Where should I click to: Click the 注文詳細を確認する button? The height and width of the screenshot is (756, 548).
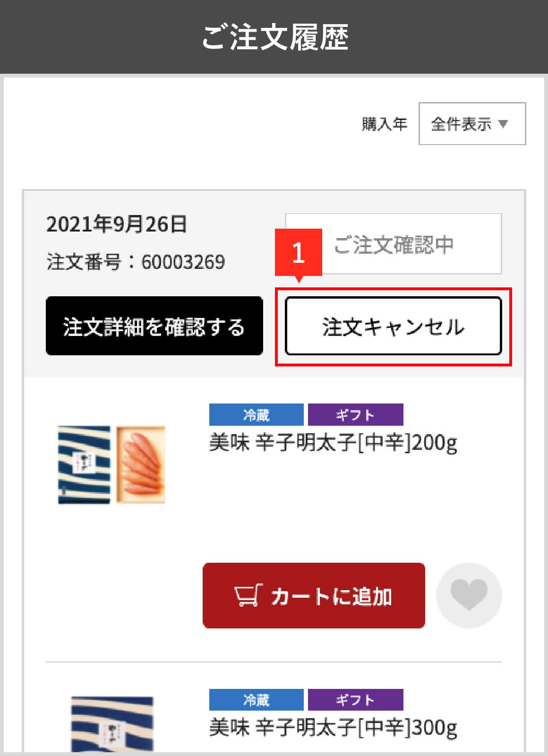click(154, 326)
